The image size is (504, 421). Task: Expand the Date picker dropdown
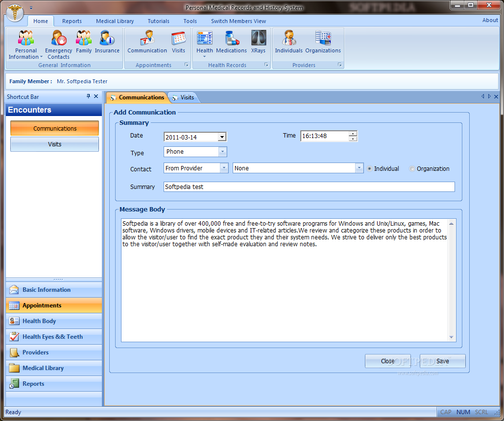click(x=222, y=137)
